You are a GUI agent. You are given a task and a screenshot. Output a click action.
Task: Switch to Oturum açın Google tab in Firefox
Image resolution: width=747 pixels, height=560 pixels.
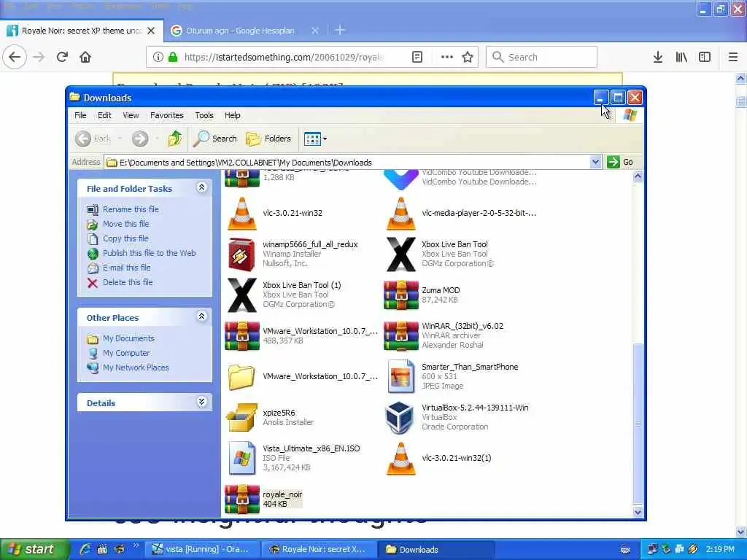[x=240, y=31]
